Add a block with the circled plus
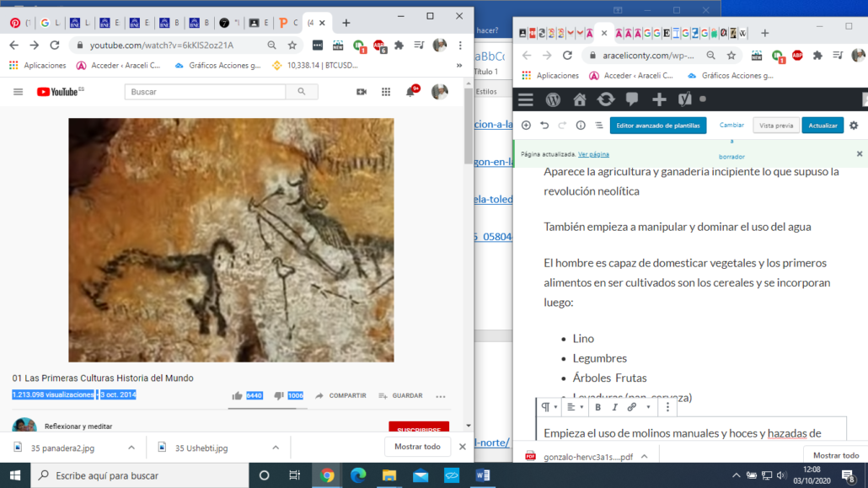868x488 pixels. click(526, 126)
